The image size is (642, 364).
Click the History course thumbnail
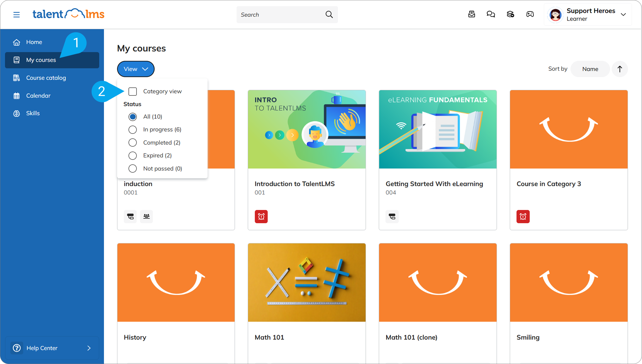coord(176,282)
